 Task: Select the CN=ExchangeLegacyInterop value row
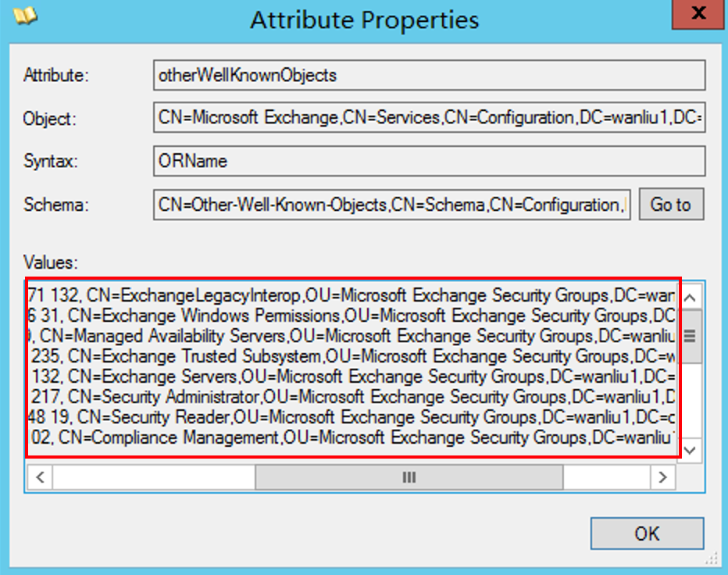point(352,295)
